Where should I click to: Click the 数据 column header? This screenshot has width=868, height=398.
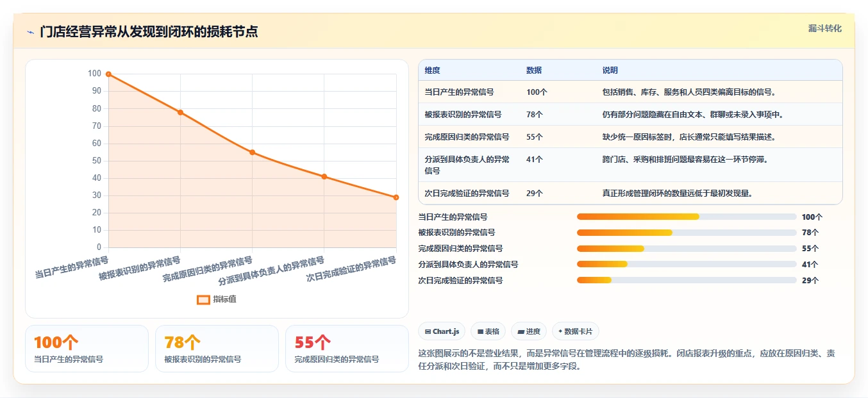click(x=534, y=70)
